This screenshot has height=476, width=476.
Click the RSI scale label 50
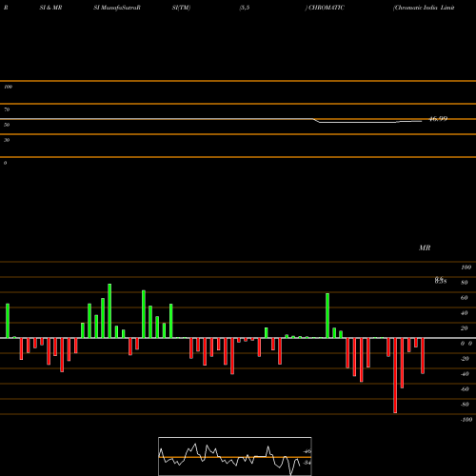coord(7,125)
